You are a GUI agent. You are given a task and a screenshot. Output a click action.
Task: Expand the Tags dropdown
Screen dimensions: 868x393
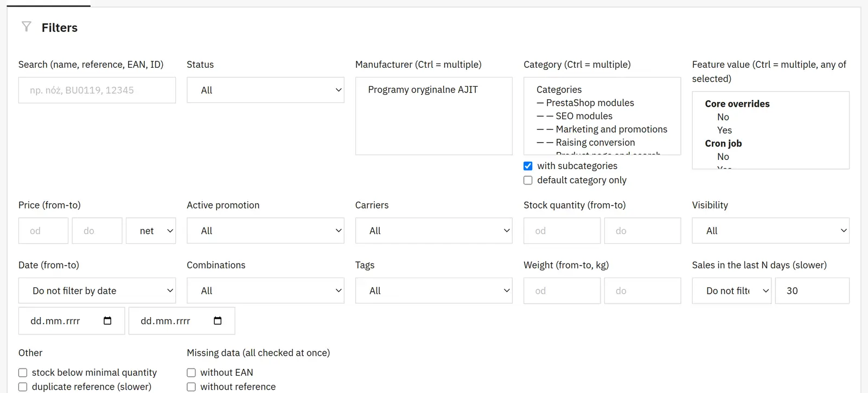(x=434, y=291)
